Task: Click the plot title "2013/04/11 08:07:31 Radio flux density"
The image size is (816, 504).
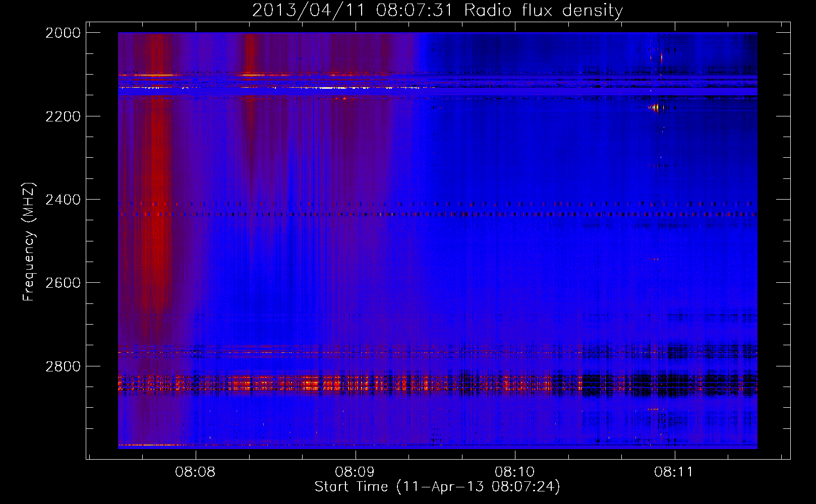Action: pyautogui.click(x=437, y=10)
